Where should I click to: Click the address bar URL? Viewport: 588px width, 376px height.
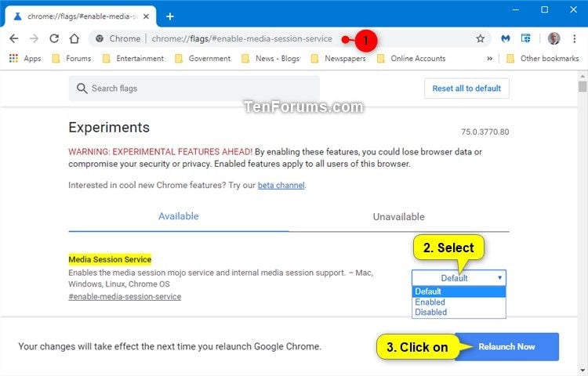[242, 38]
